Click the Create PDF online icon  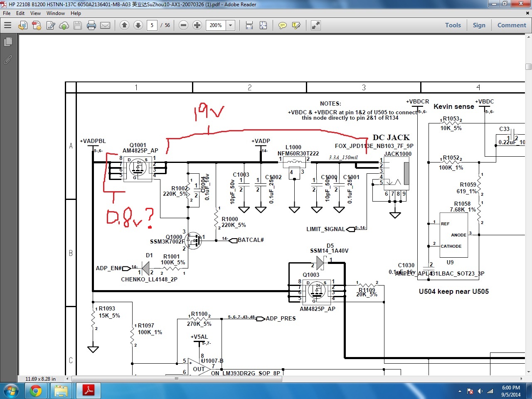(x=37, y=25)
